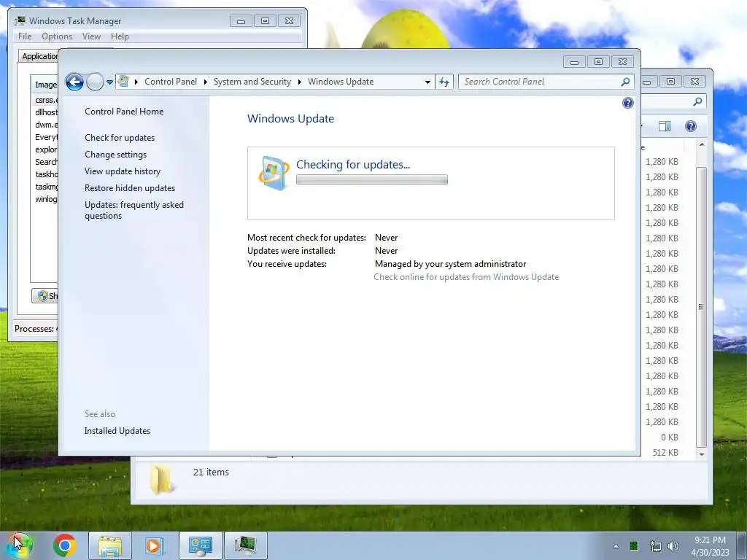The width and height of the screenshot is (747, 560).
Task: Open the address bar history dropdown
Action: 427,82
